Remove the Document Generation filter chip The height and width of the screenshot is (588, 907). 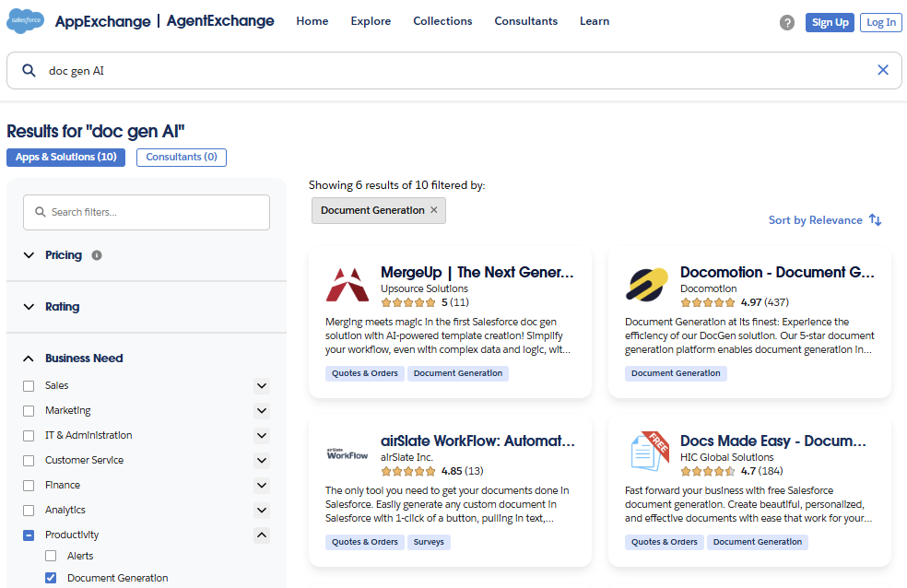434,210
